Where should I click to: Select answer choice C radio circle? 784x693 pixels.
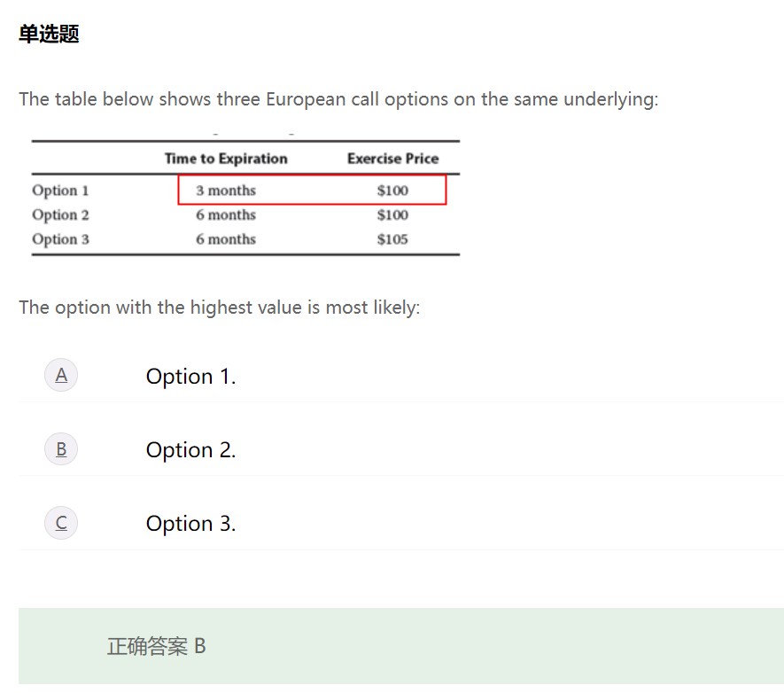pyautogui.click(x=61, y=523)
